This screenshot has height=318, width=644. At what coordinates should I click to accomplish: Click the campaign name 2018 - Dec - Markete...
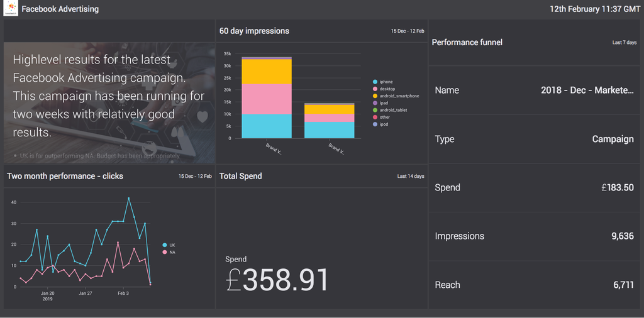tap(587, 90)
